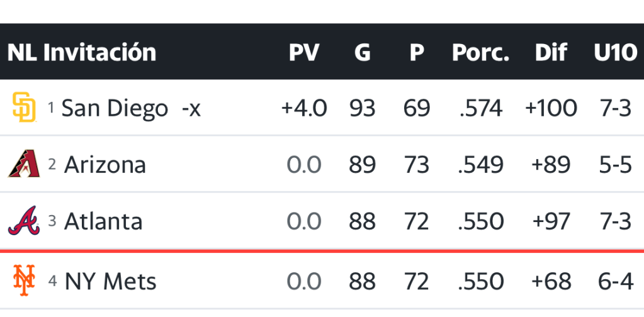This screenshot has height=317, width=644.
Task: Open the San Diego team link
Action: (x=115, y=109)
